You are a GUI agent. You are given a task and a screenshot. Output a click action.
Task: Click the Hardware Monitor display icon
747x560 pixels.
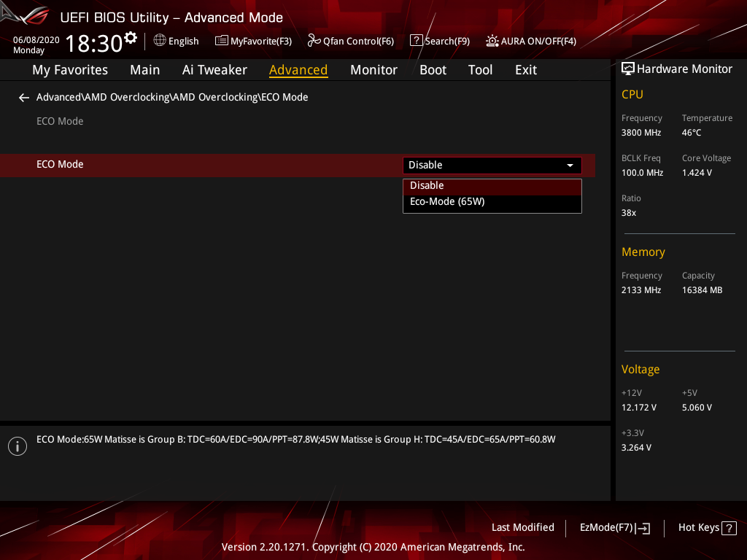[x=628, y=69]
